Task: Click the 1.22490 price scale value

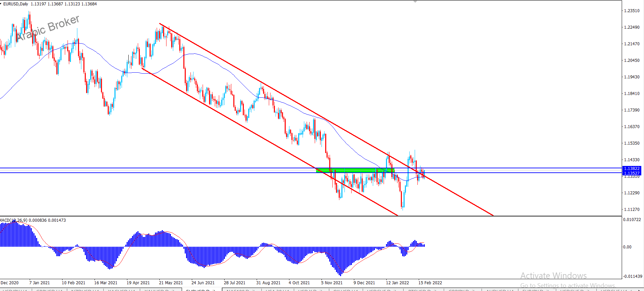Action: click(632, 27)
